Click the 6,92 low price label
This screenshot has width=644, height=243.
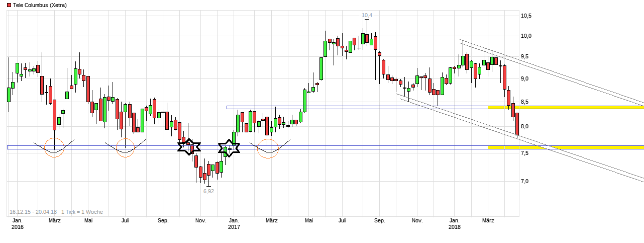[208, 191]
